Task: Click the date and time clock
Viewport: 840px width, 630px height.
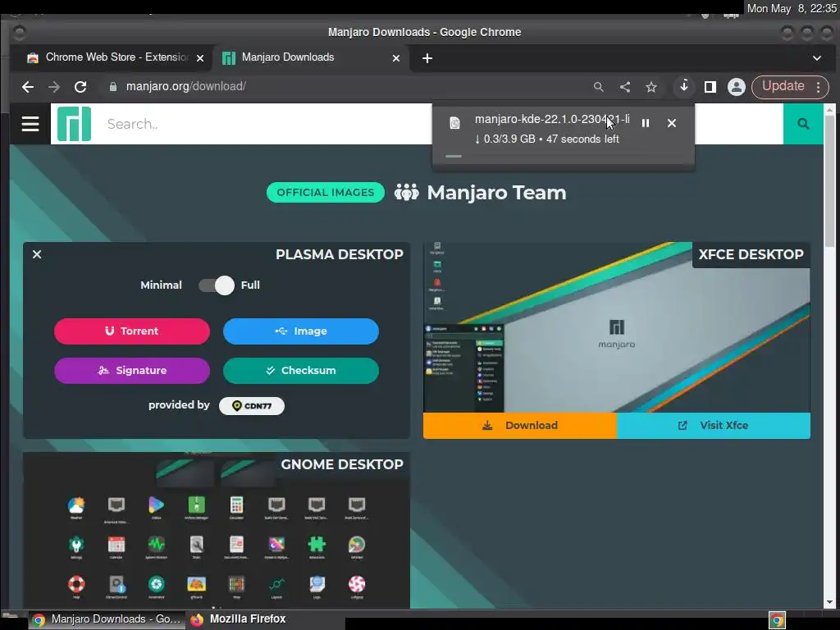Action: tap(792, 8)
